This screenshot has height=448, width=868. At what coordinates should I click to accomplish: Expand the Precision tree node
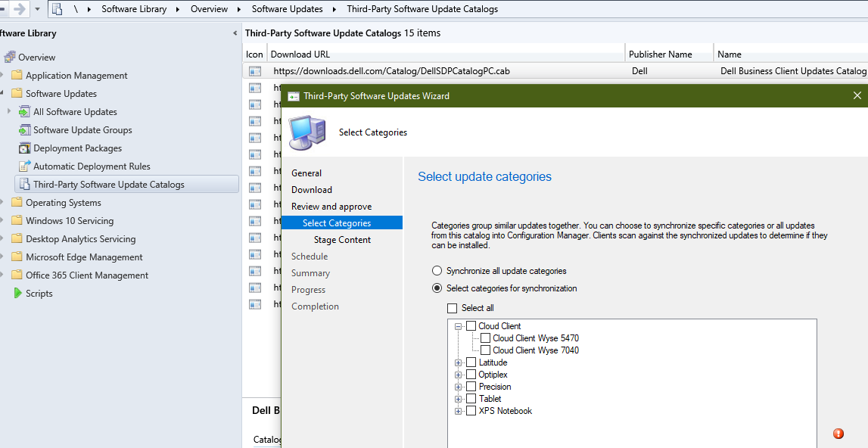coord(459,387)
